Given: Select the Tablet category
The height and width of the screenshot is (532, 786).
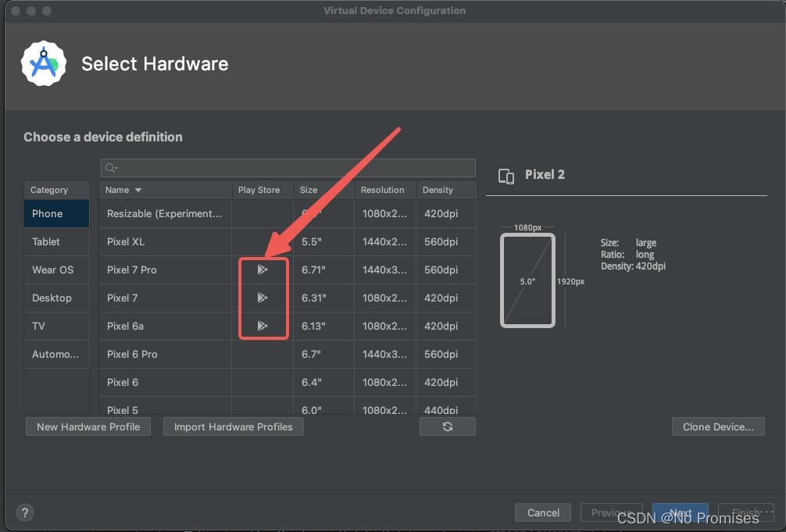Looking at the screenshot, I should point(56,241).
